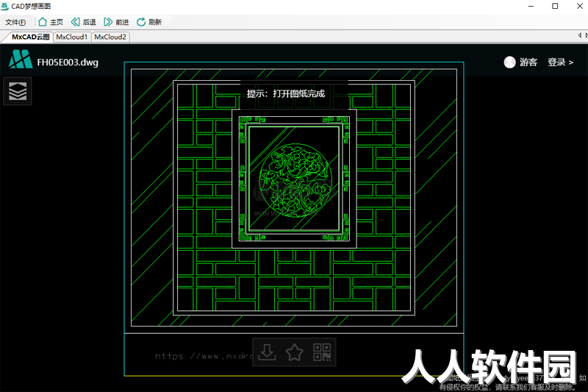Show the QR code icon

click(x=322, y=352)
